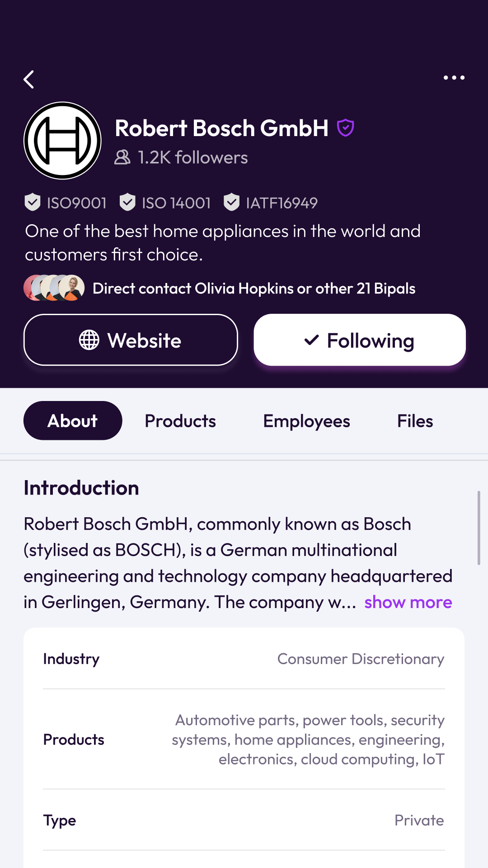Image resolution: width=488 pixels, height=868 pixels.
Task: Open the company Website button
Action: pyautogui.click(x=131, y=340)
